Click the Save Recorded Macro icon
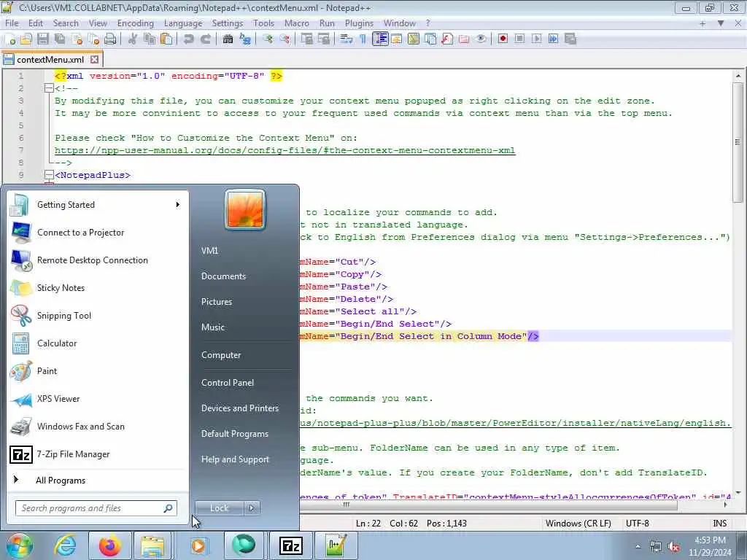747x560 pixels. pos(570,39)
